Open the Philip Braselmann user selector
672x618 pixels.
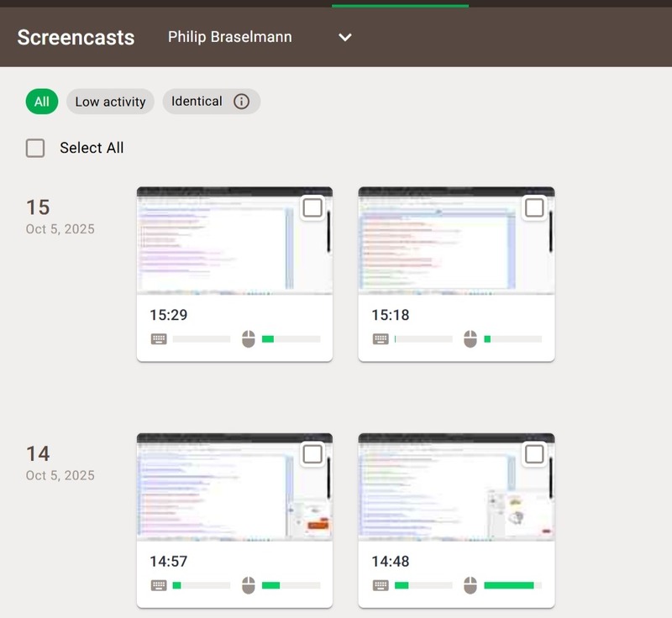click(x=229, y=37)
